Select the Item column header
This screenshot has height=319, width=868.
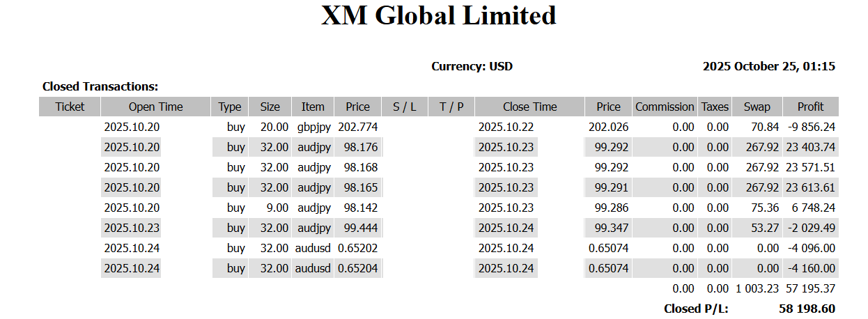point(313,107)
